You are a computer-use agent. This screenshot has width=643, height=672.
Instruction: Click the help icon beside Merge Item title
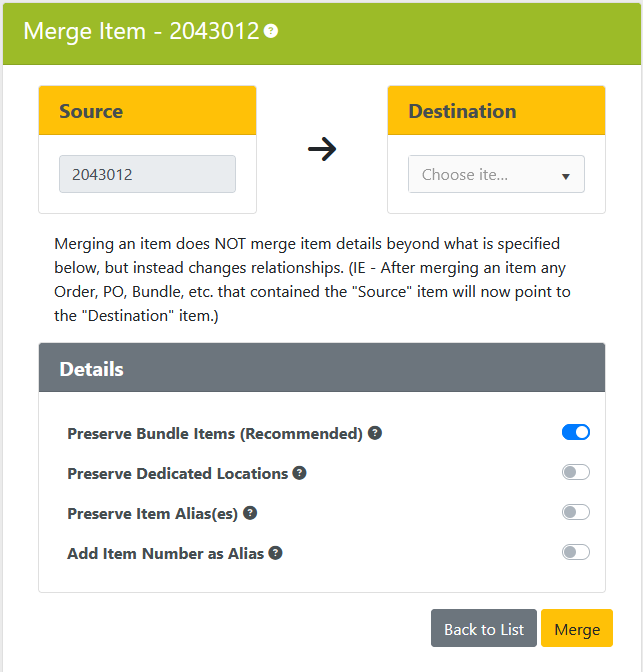coord(271,31)
